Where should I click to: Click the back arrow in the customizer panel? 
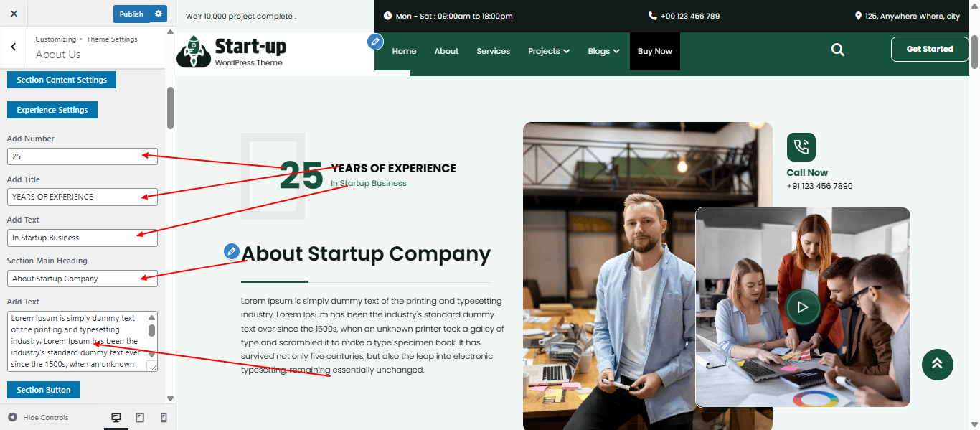tap(14, 46)
